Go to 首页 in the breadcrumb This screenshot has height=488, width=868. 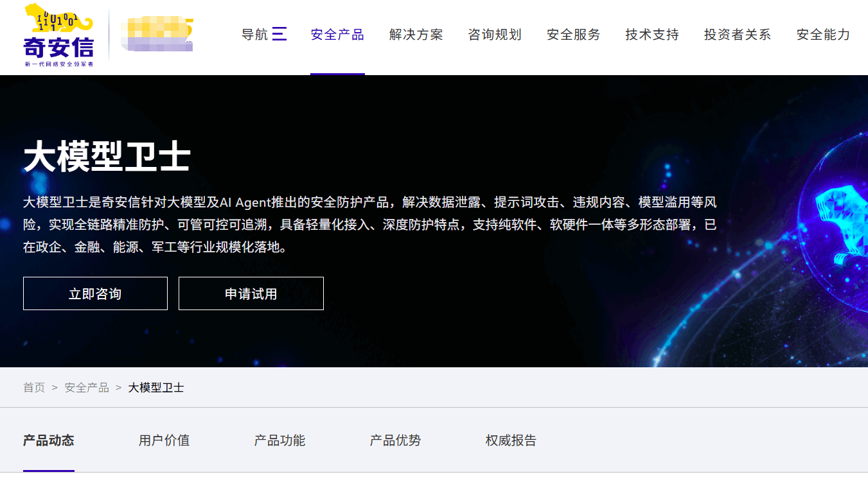(34, 388)
